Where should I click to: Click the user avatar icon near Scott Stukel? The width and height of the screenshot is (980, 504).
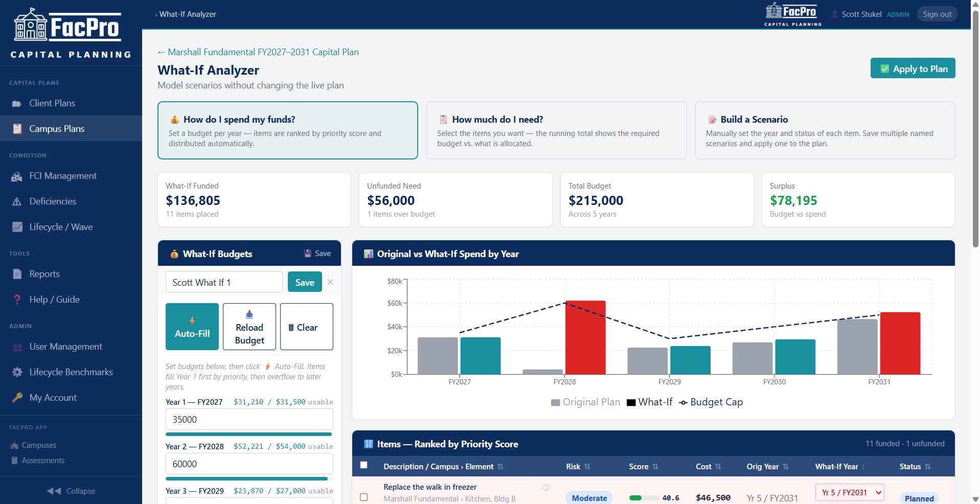pos(835,14)
